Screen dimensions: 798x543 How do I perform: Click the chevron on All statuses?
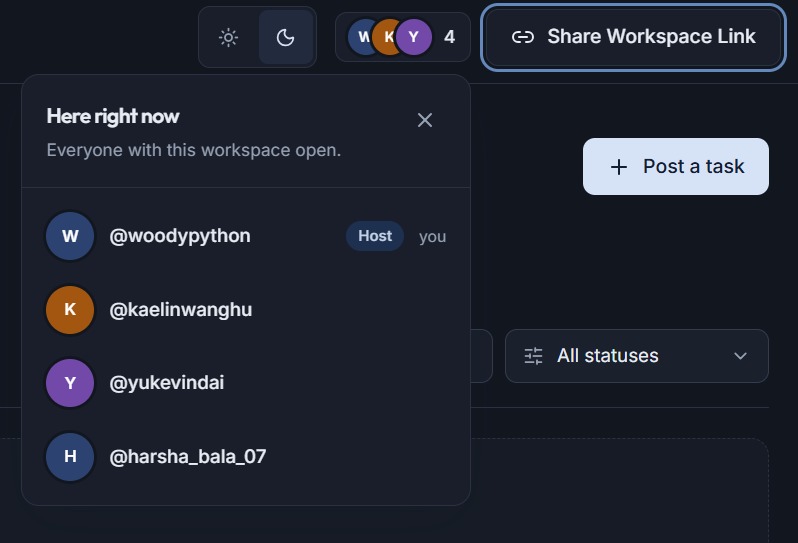[740, 356]
